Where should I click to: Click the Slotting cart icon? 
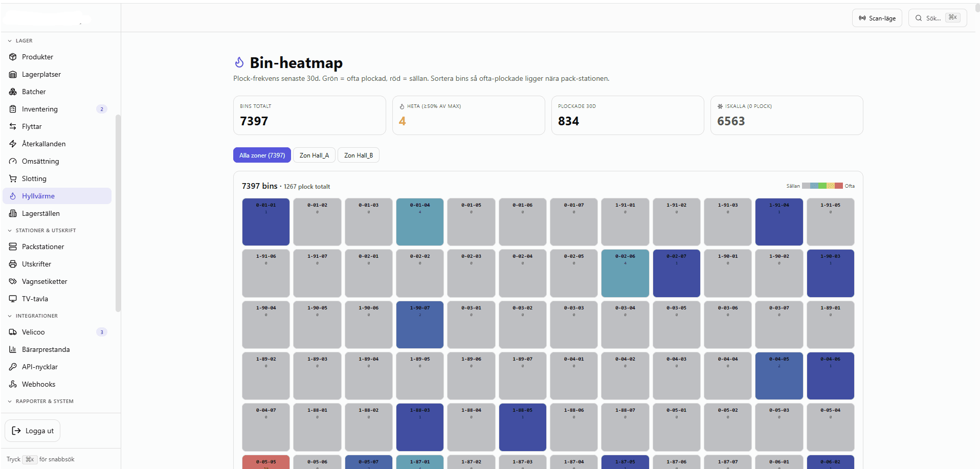coord(13,178)
